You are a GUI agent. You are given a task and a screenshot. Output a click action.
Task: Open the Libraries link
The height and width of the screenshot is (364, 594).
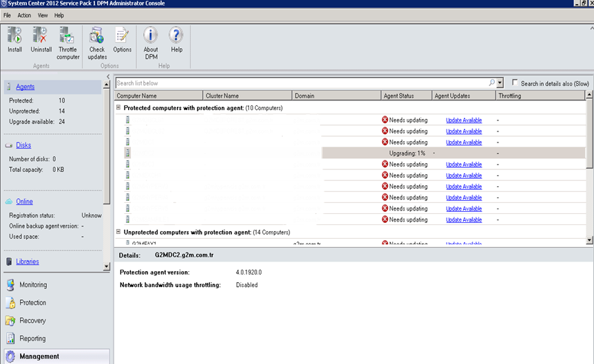tap(28, 261)
